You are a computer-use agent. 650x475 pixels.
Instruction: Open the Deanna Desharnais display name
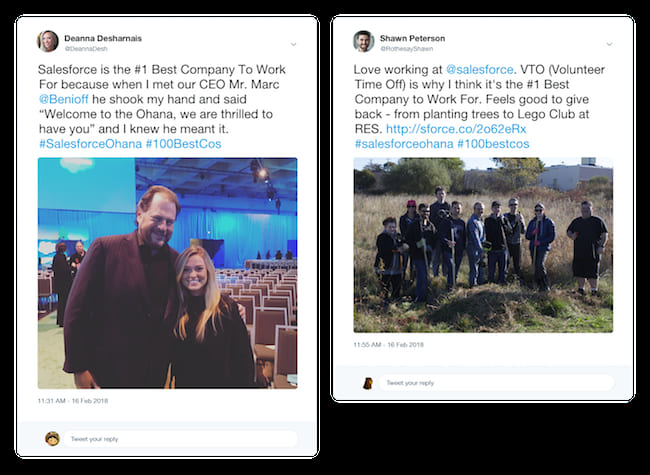(x=103, y=38)
